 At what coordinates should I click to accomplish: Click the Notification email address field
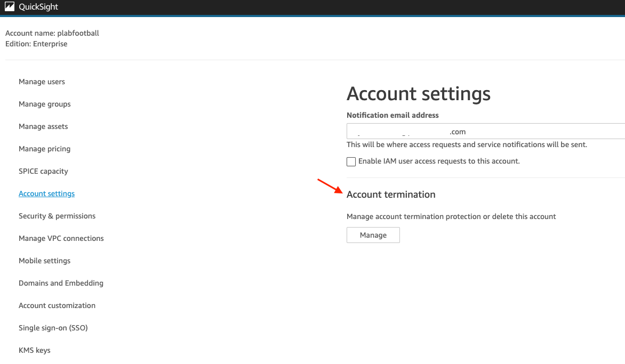pyautogui.click(x=485, y=132)
